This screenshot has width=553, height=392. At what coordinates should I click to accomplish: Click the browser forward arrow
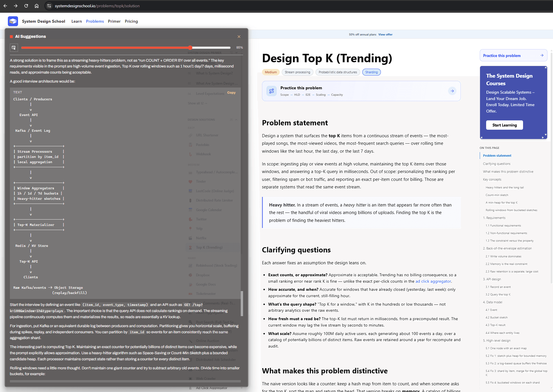[x=16, y=6]
